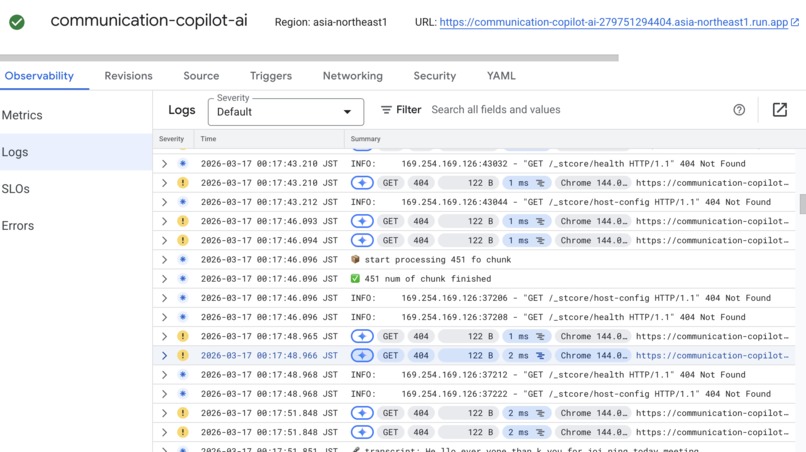Viewport: 806px width, 452px height.
Task: Open the Severity Default dropdown
Action: click(x=286, y=112)
